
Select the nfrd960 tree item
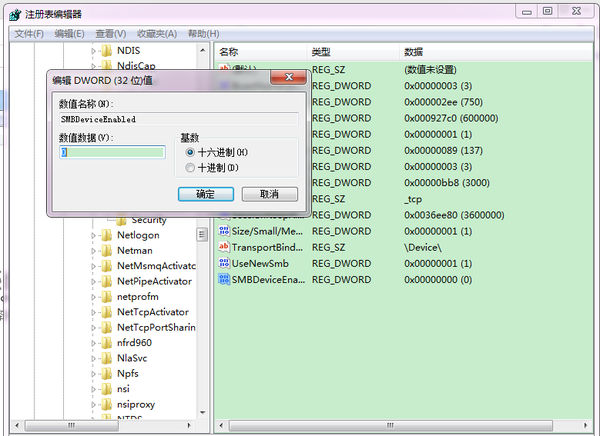pyautogui.click(x=134, y=343)
